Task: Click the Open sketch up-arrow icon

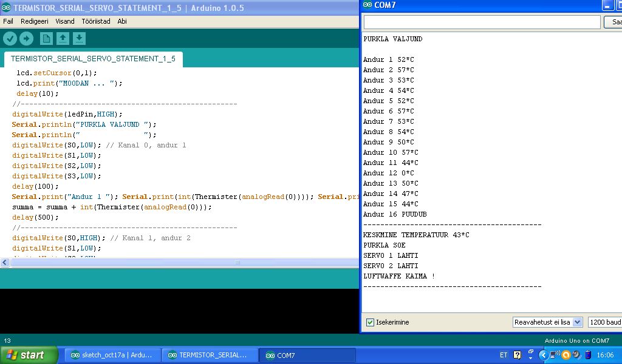Action: tap(63, 39)
